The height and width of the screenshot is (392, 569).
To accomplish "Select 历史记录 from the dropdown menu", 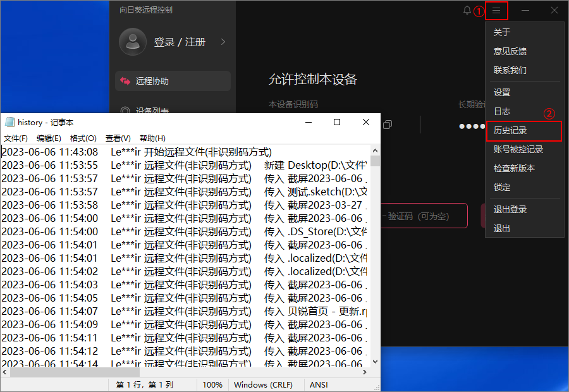I will (510, 130).
